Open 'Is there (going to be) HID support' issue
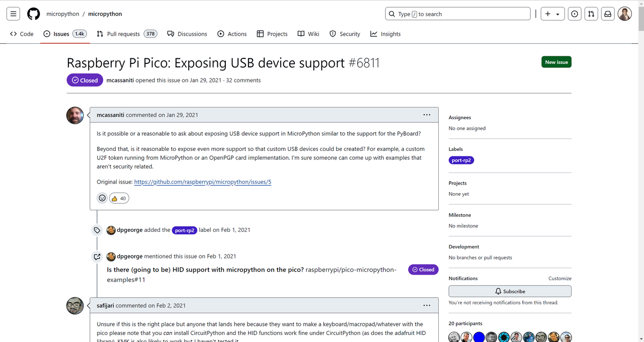 pyautogui.click(x=205, y=270)
